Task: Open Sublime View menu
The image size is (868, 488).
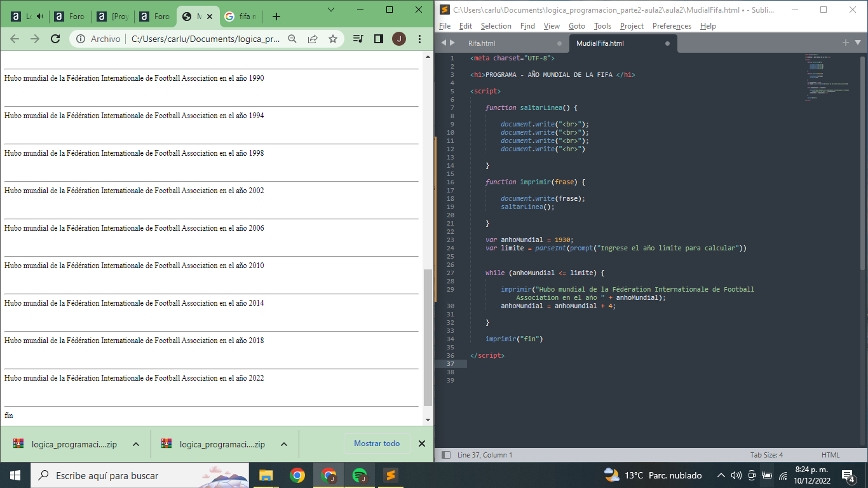Action: tap(552, 26)
